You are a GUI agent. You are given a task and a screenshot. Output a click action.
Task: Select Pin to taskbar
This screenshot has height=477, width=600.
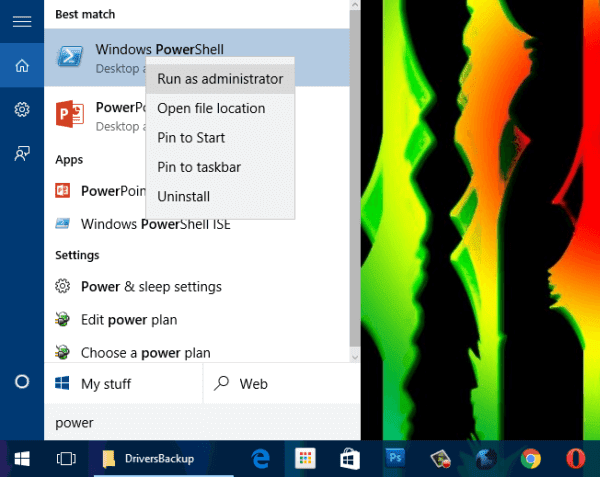(220, 167)
